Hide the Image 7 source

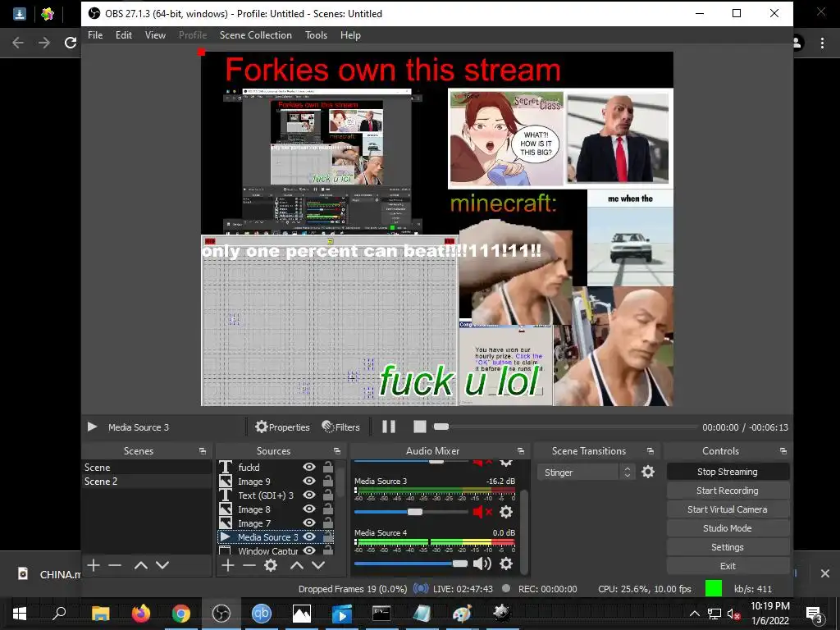309,523
